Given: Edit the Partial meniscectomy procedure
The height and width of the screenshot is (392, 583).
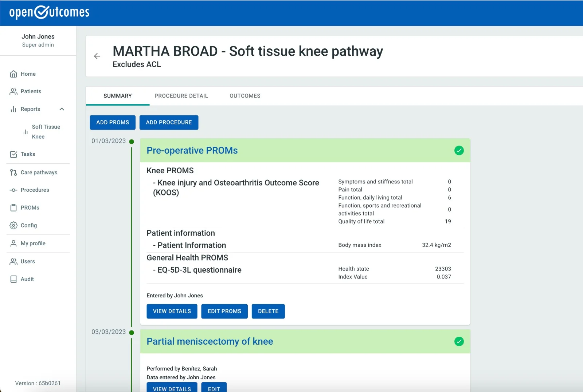Looking at the screenshot, I should coord(214,388).
